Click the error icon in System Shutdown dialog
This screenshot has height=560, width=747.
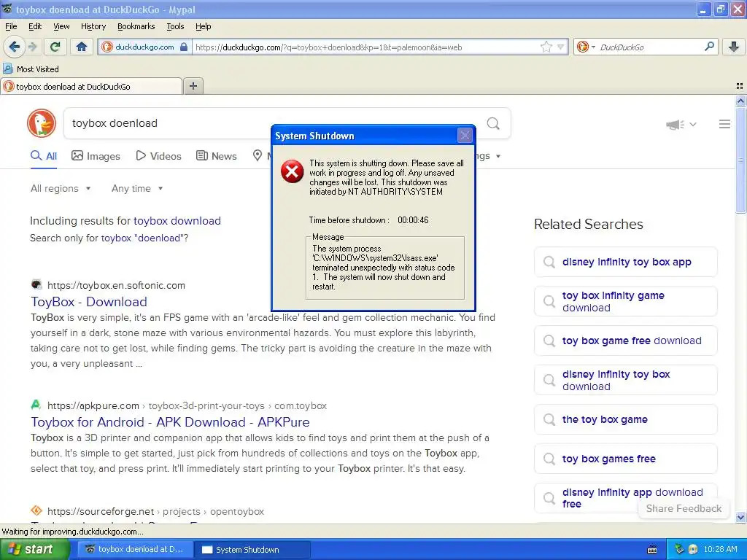[x=292, y=171]
